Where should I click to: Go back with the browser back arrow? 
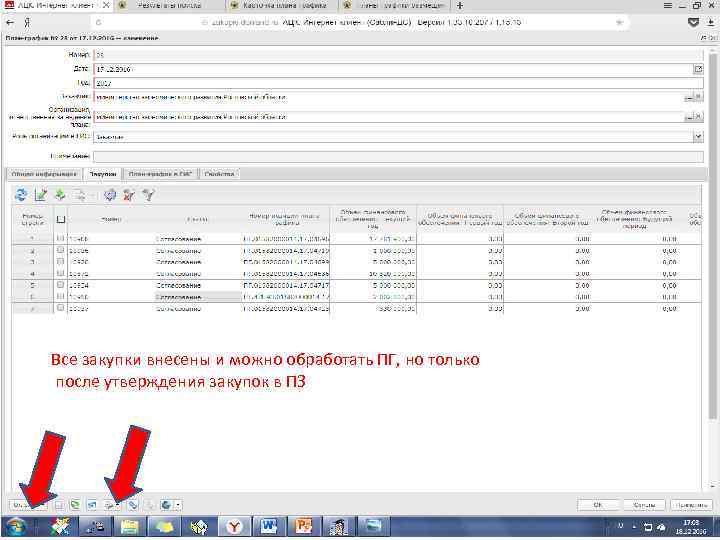tap(10, 22)
